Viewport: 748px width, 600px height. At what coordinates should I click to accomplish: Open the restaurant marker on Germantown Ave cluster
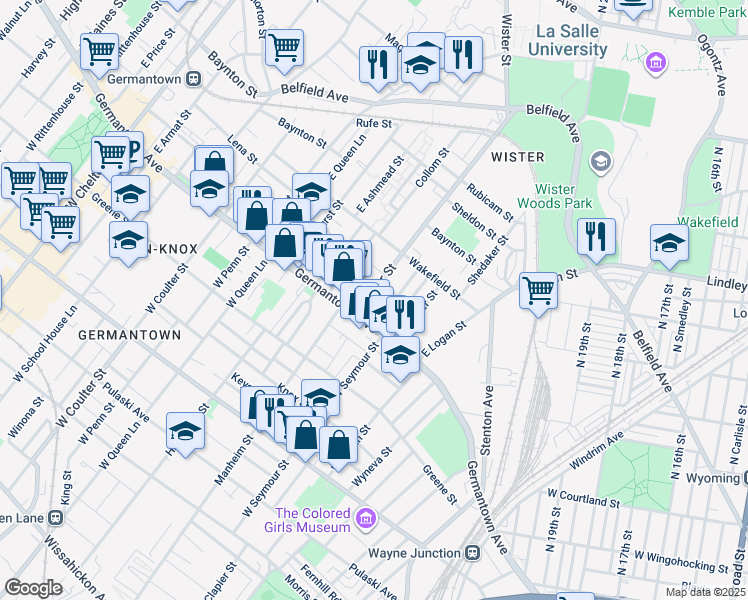(x=405, y=315)
